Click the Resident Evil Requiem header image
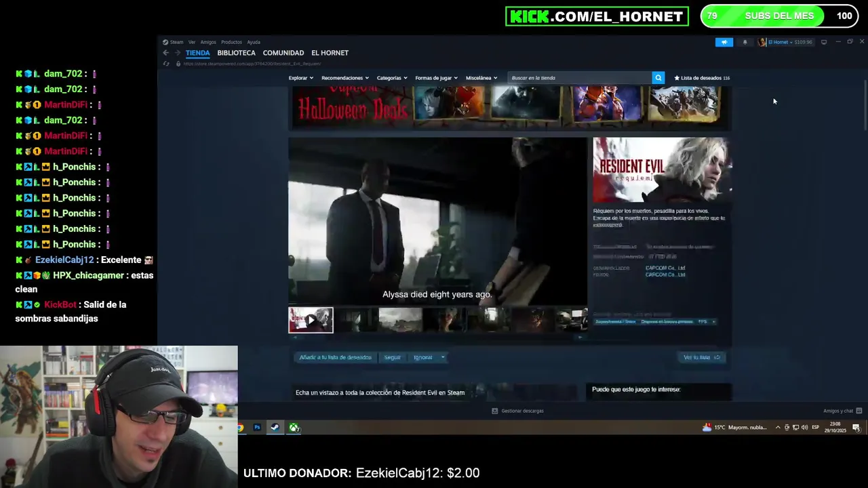Viewport: 868px width, 488px height. (x=662, y=169)
